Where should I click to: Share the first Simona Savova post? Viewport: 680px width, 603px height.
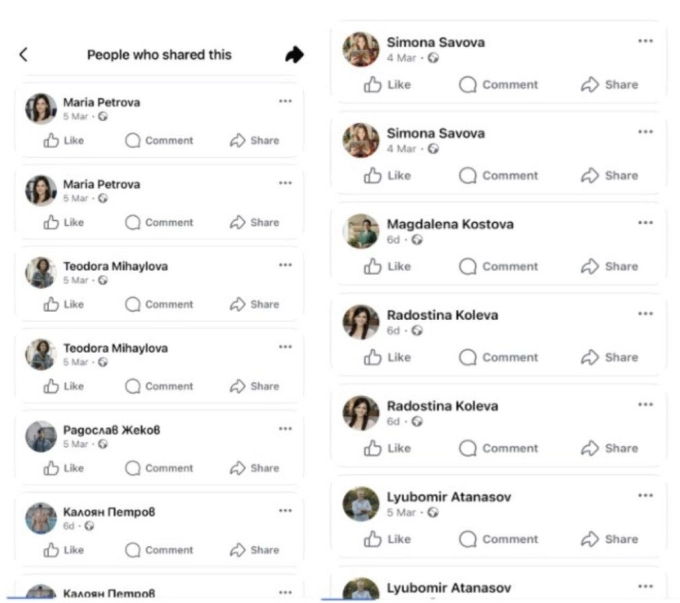coord(609,85)
